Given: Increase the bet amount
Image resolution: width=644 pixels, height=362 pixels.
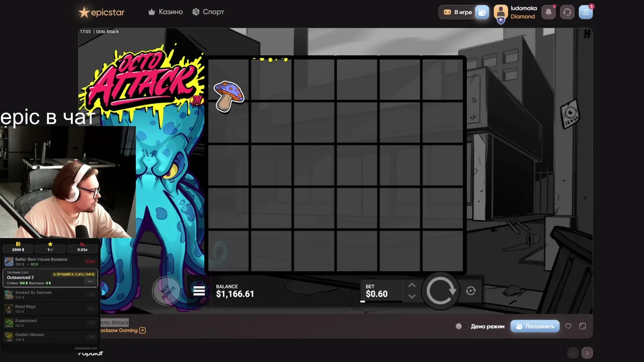Looking at the screenshot, I should [412, 286].
